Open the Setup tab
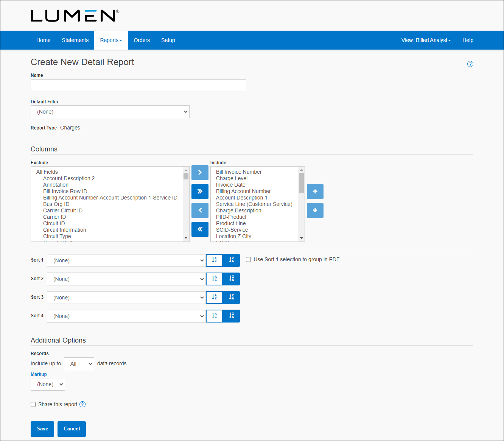The width and height of the screenshot is (504, 441). pos(168,40)
